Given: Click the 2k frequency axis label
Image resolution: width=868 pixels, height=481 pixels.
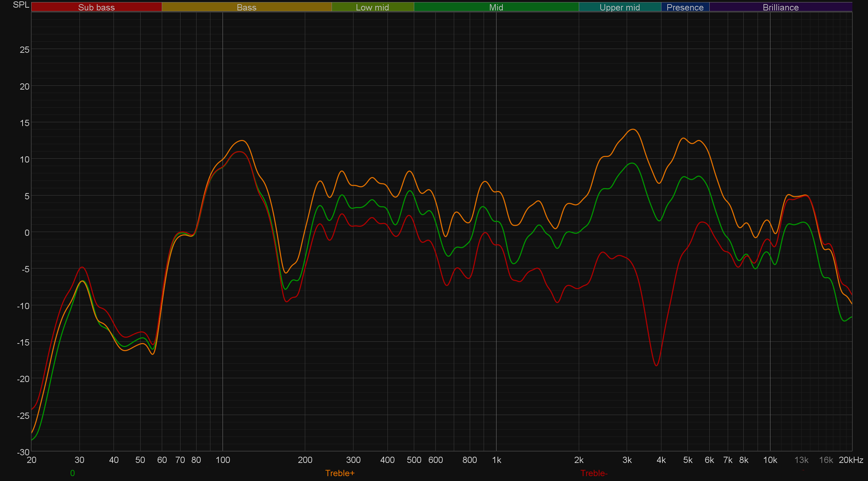Looking at the screenshot, I should 578,460.
